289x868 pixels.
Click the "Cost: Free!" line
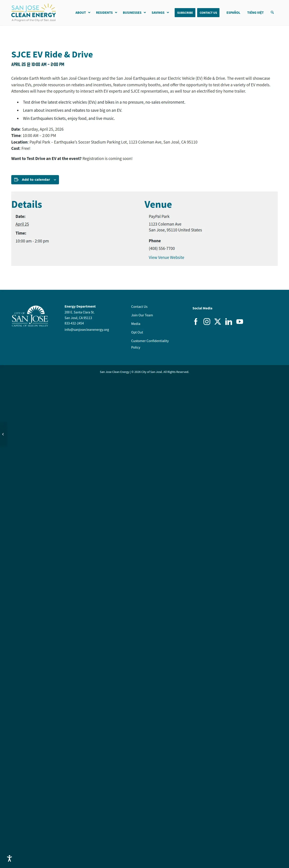21,148
